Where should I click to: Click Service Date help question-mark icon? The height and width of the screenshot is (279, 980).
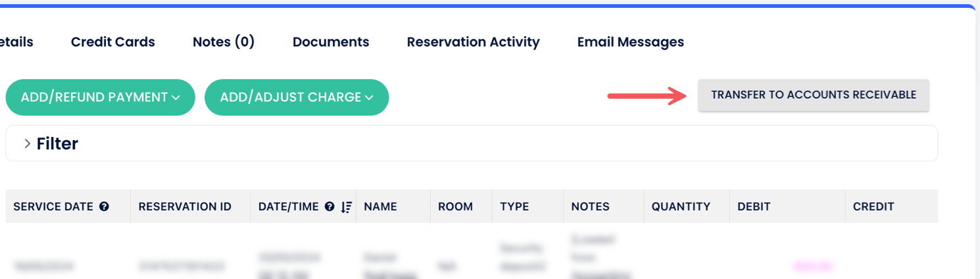(104, 207)
